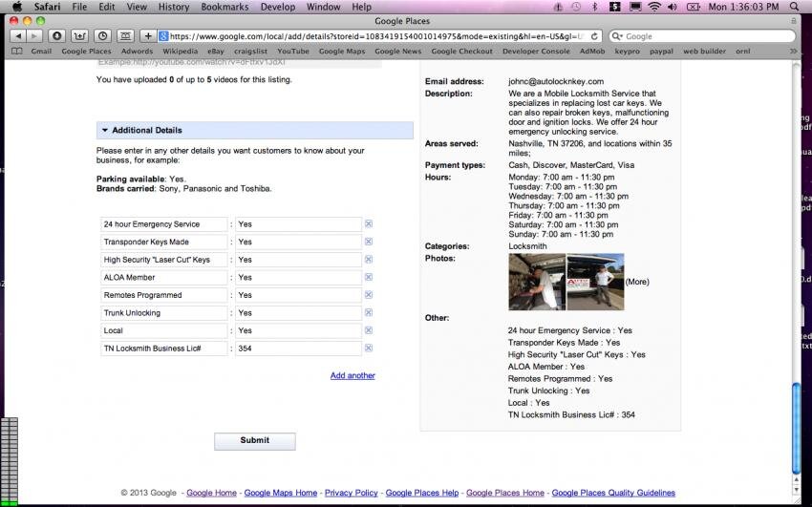Click the vertical page scrollbar thumb
The image size is (812, 507).
pos(797,428)
